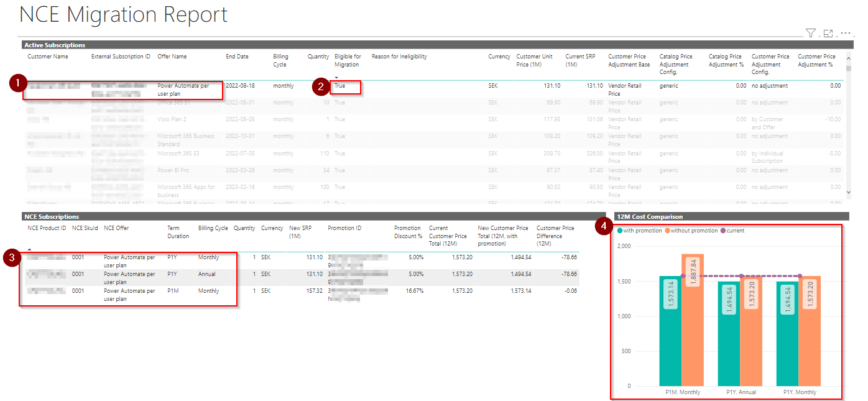Screen dimensions: 868x401
Task: Click the 16.67% promotion discount cell
Action: 414,291
